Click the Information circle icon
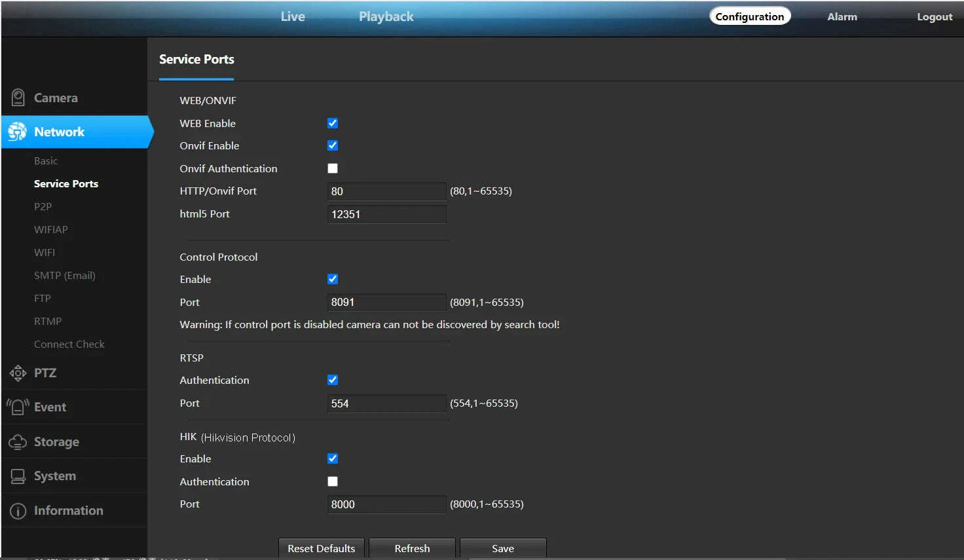964x560 pixels. click(x=18, y=511)
